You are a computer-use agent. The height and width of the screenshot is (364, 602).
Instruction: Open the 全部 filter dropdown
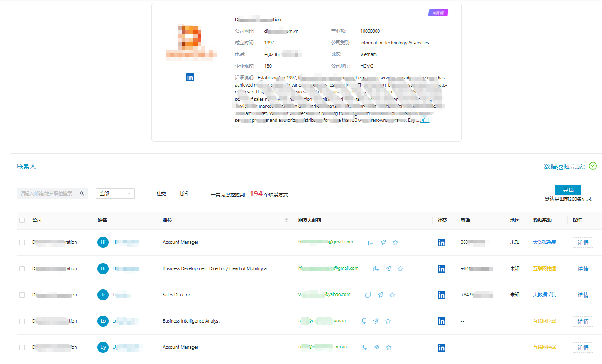[x=115, y=194]
